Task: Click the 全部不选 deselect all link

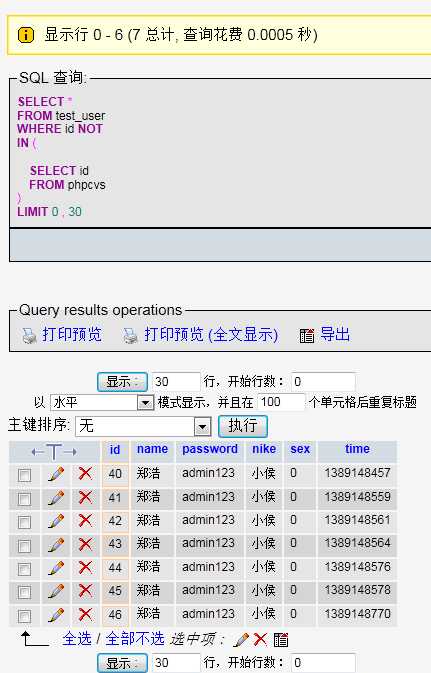Action: point(135,639)
